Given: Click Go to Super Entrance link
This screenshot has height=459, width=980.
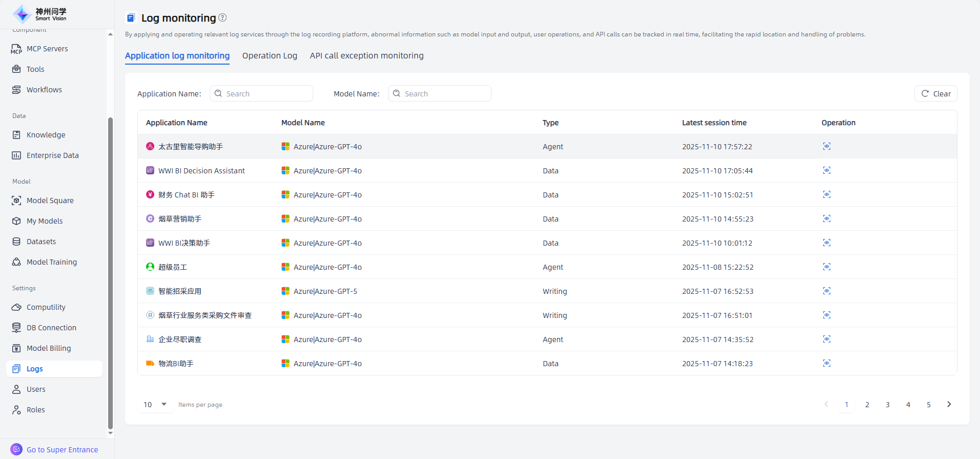Looking at the screenshot, I should (62, 450).
